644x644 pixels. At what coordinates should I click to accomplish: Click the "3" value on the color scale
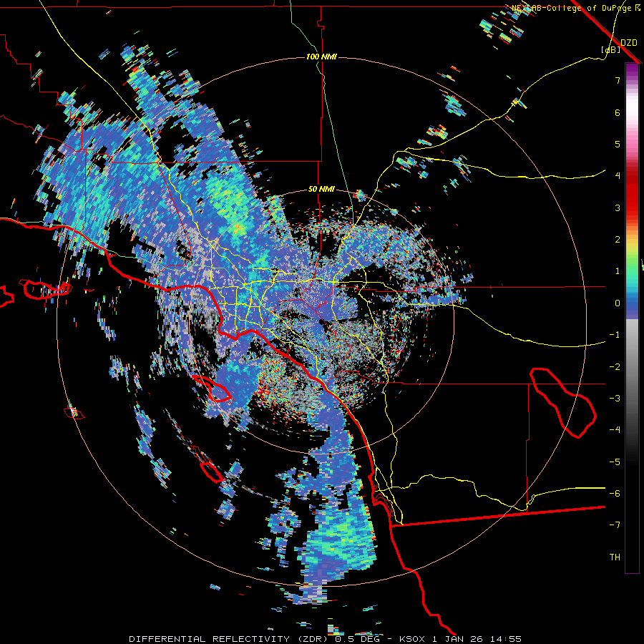click(618, 208)
